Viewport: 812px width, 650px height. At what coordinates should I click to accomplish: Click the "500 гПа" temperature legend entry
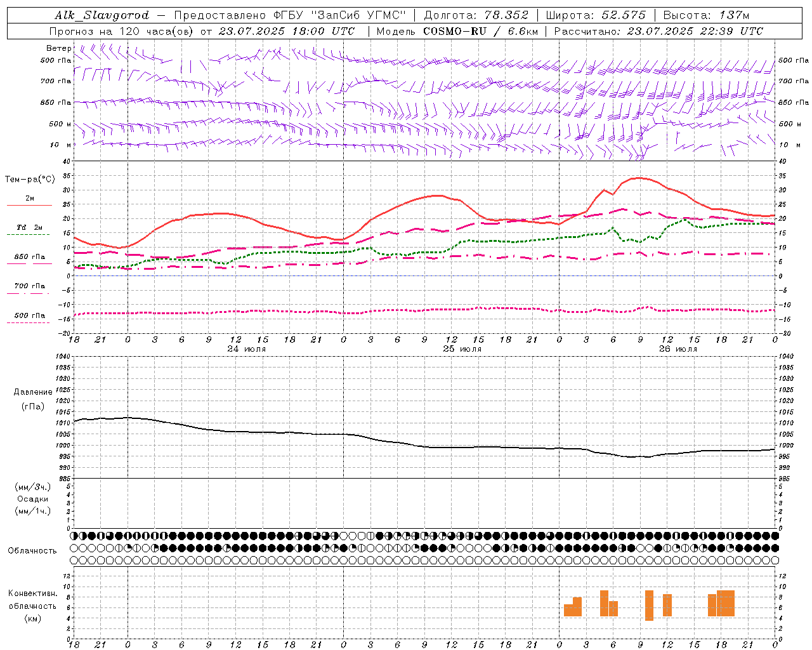pos(29,316)
